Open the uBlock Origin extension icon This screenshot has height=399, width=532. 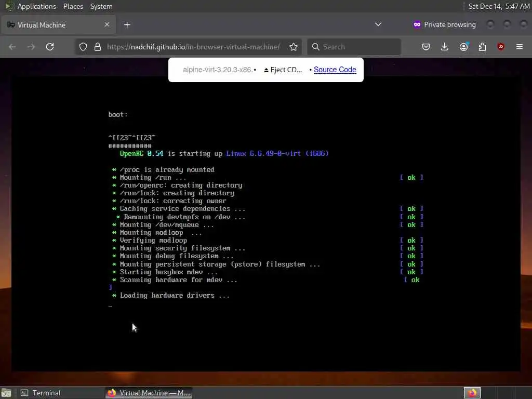[x=501, y=47]
